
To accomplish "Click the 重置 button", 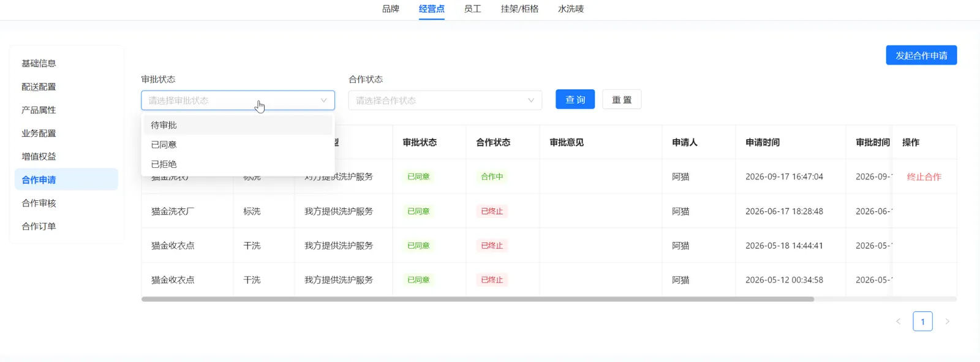I will click(x=622, y=99).
